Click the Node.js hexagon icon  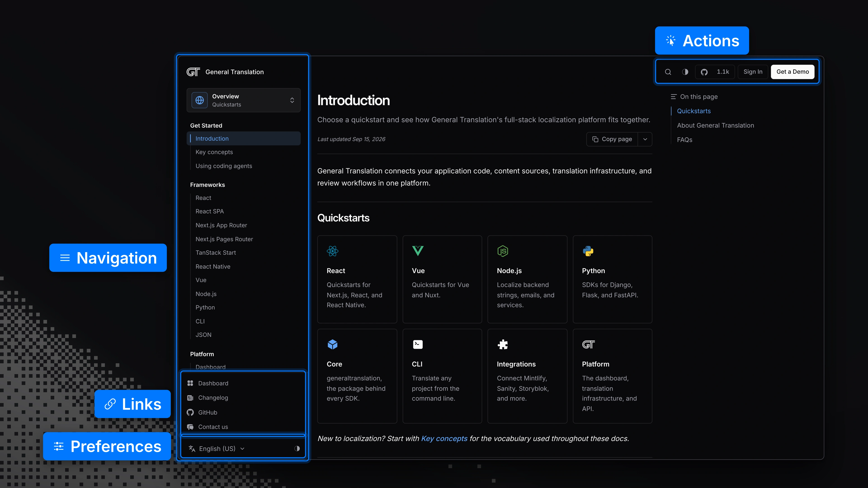503,251
